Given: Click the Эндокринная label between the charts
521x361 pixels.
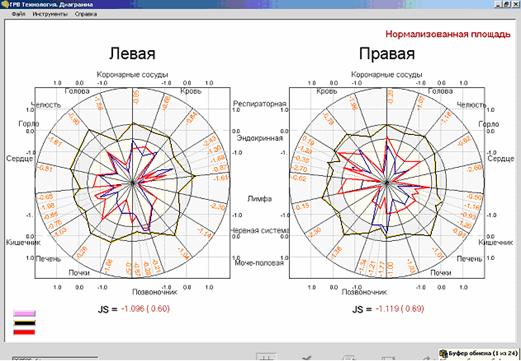Looking at the screenshot, I should (x=260, y=138).
